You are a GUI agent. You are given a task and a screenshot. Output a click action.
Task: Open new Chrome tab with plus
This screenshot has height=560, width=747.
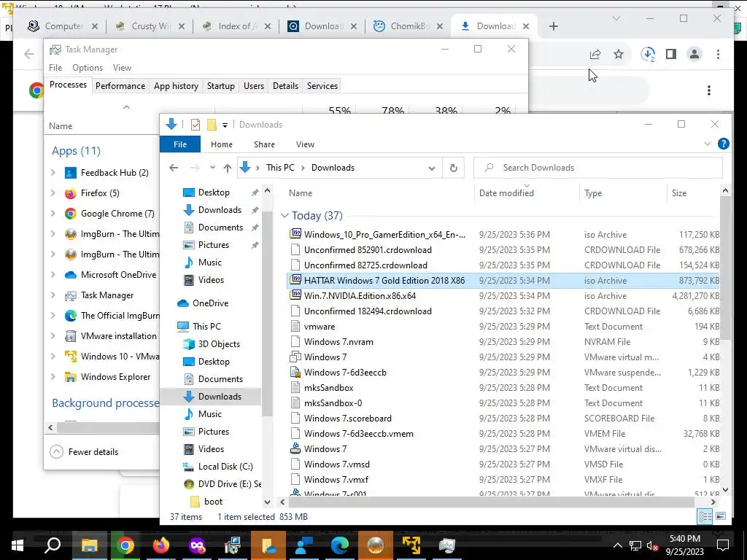(x=553, y=26)
